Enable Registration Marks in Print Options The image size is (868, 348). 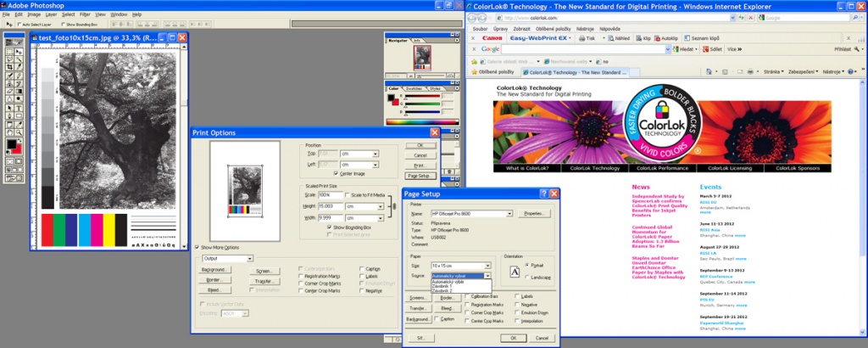click(301, 276)
